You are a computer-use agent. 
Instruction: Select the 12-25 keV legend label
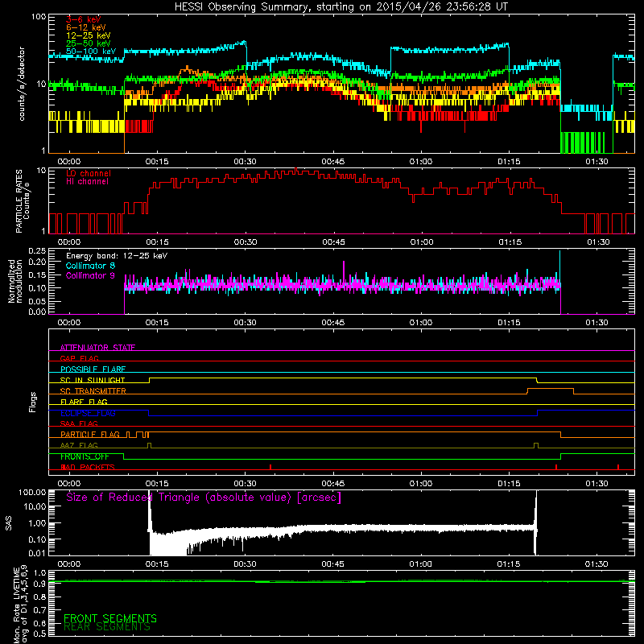pyautogui.click(x=89, y=35)
